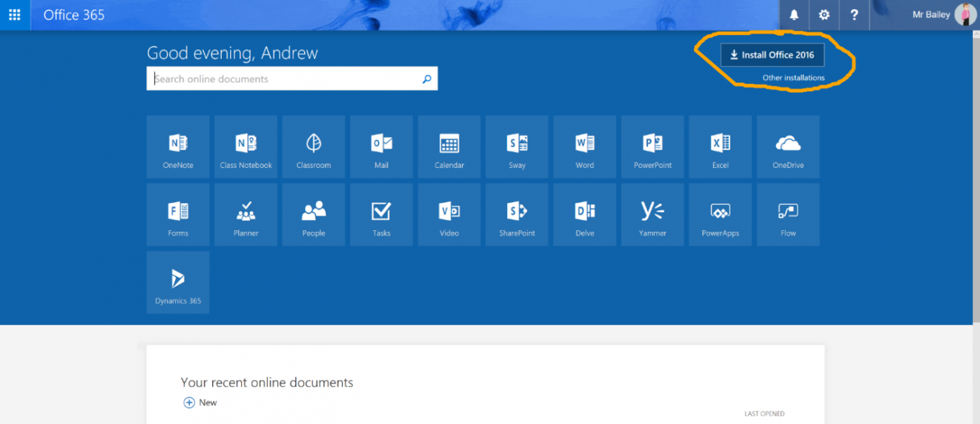Image resolution: width=980 pixels, height=424 pixels.
Task: Open the Tasks tile
Action: [x=381, y=215]
